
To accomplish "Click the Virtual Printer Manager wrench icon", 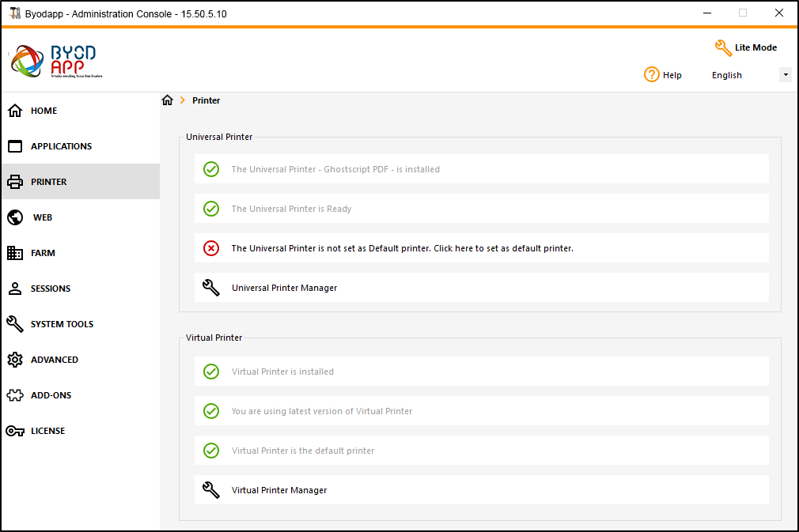I will coord(211,490).
